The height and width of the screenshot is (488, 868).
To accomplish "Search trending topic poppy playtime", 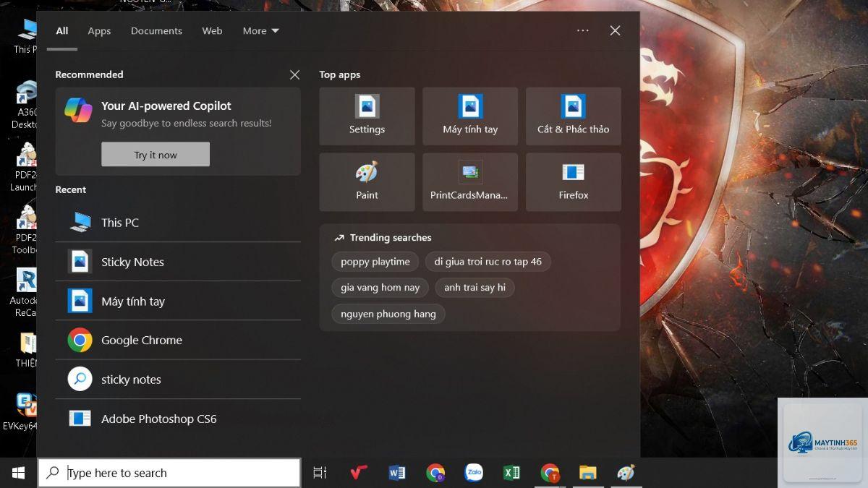I will point(375,262).
